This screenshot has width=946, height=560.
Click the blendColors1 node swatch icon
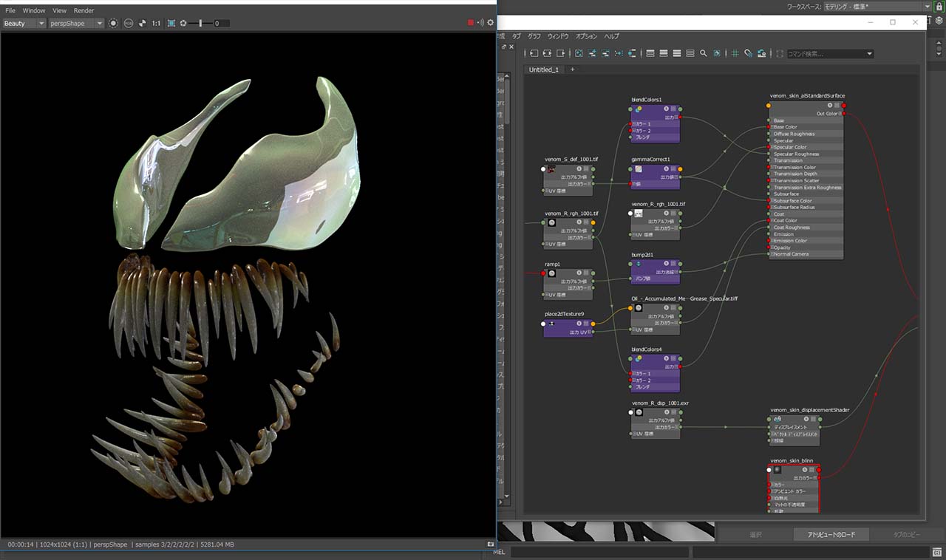point(638,109)
